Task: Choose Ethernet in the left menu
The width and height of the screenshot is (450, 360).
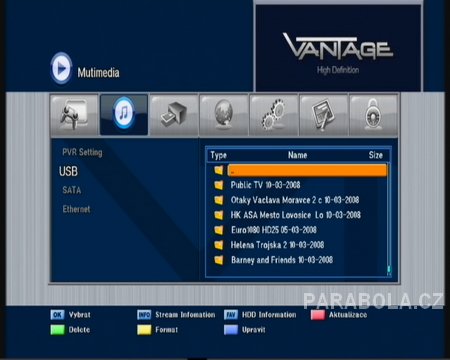Action: pos(76,209)
